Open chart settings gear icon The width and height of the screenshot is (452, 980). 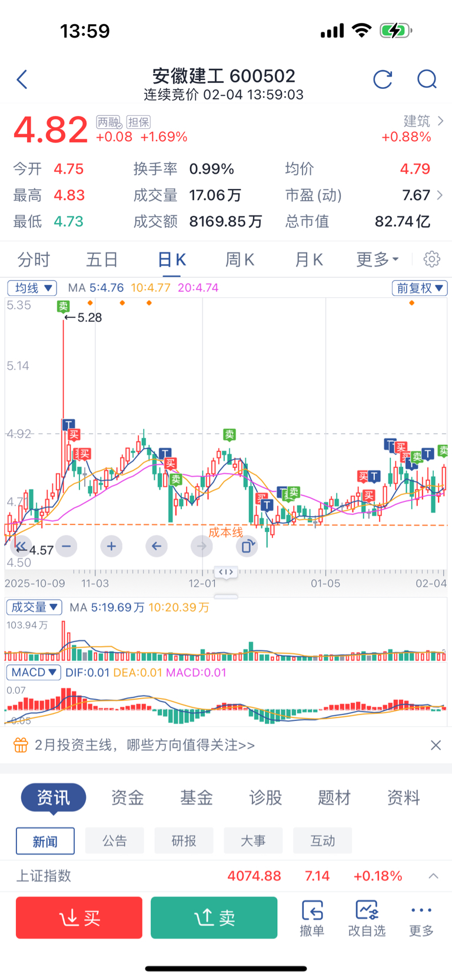[432, 259]
